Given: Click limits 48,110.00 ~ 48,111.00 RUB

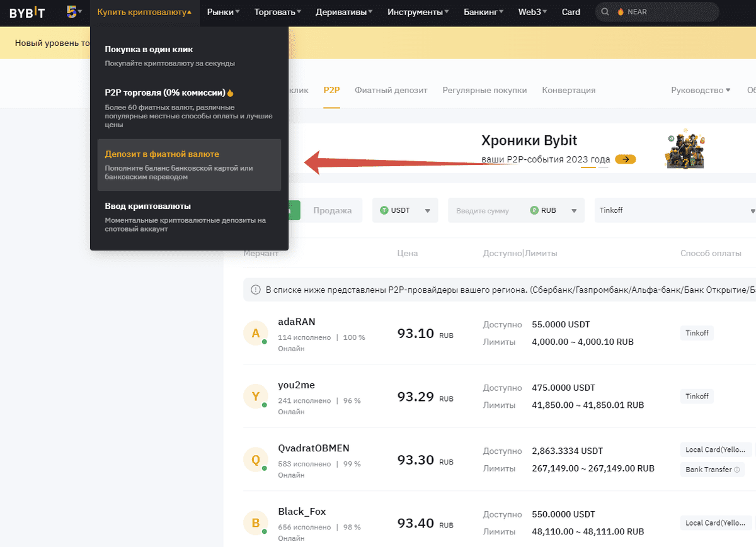Looking at the screenshot, I should [588, 532].
